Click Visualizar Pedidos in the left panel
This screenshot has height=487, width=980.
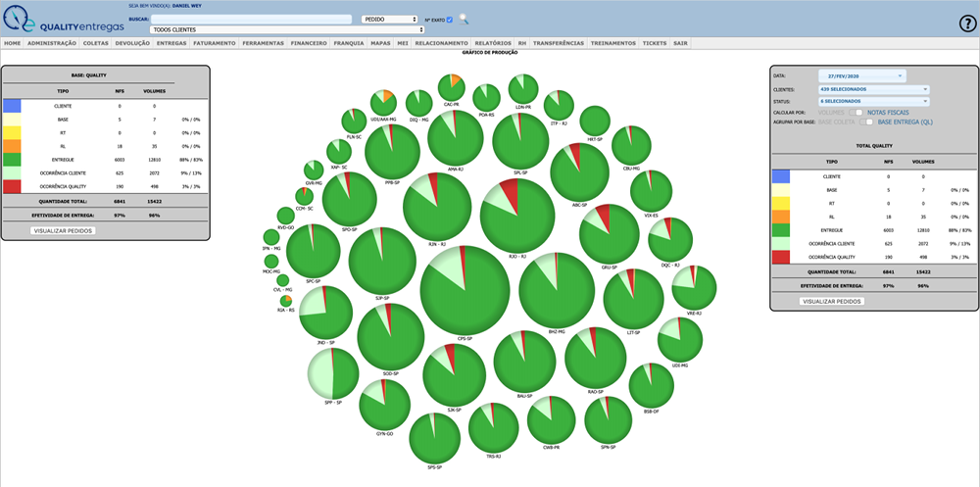coord(63,231)
